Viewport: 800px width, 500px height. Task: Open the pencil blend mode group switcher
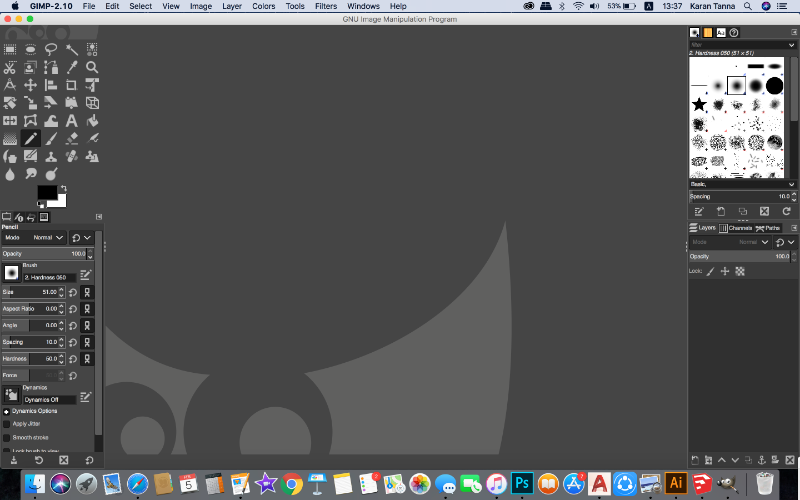(x=81, y=238)
